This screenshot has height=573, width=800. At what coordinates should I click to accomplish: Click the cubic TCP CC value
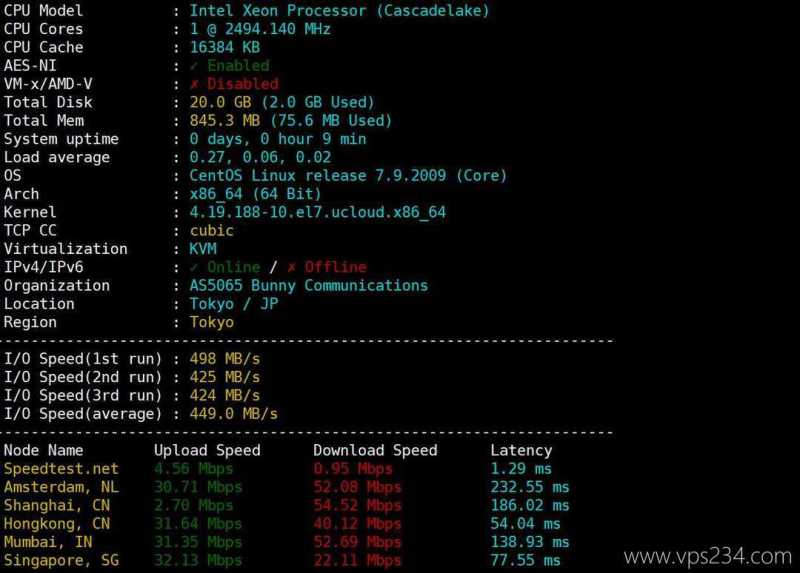[212, 231]
